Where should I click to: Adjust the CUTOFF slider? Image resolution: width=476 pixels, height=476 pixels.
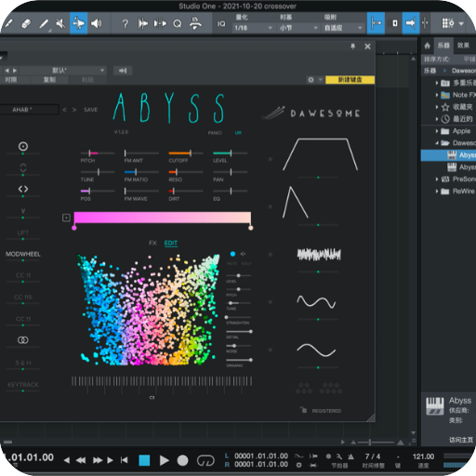pos(186,153)
